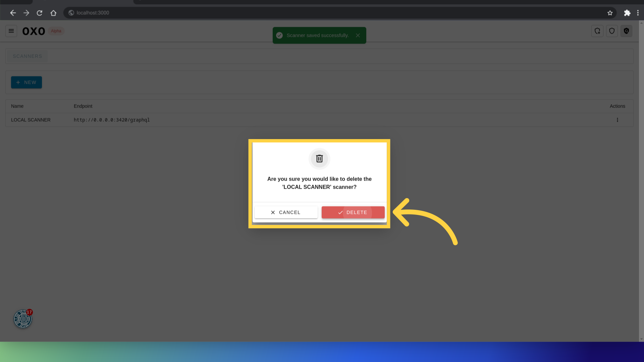Click the user/profile icon in top bar
This screenshot has height=362, width=644.
click(x=627, y=31)
